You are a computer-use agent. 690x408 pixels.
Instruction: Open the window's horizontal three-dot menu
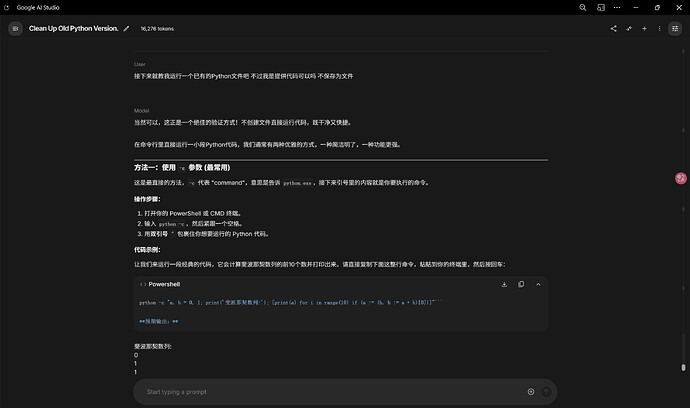(617, 7)
